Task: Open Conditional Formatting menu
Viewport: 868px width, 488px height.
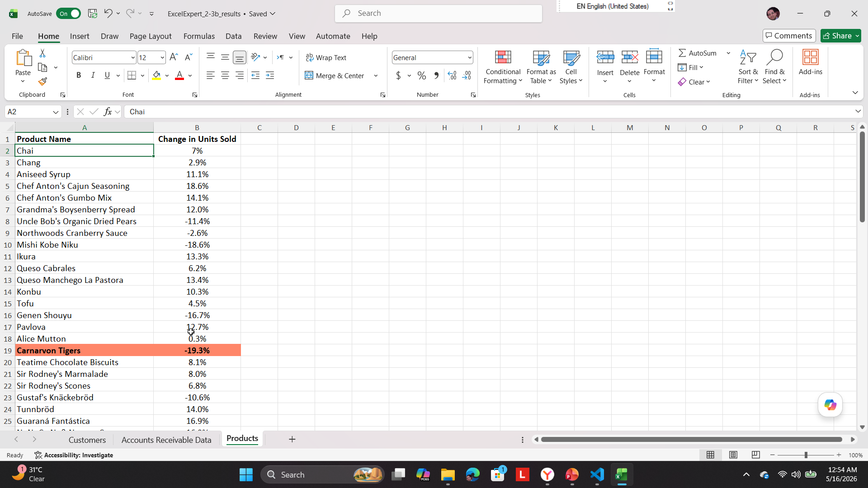Action: (503, 67)
